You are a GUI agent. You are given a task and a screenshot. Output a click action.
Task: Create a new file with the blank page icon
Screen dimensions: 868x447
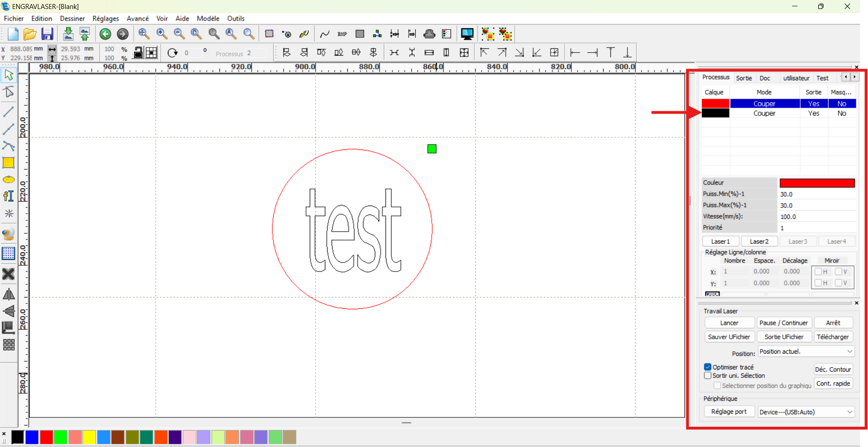[x=13, y=34]
